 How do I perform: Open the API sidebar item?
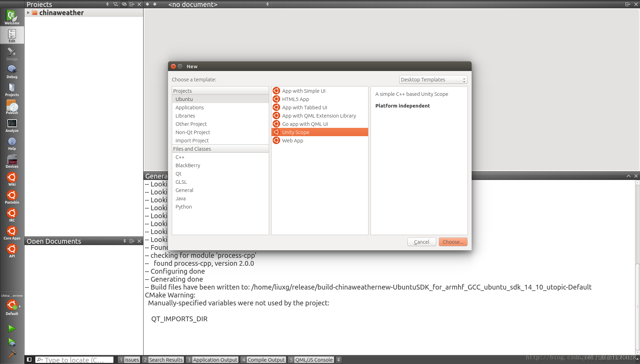(x=12, y=250)
